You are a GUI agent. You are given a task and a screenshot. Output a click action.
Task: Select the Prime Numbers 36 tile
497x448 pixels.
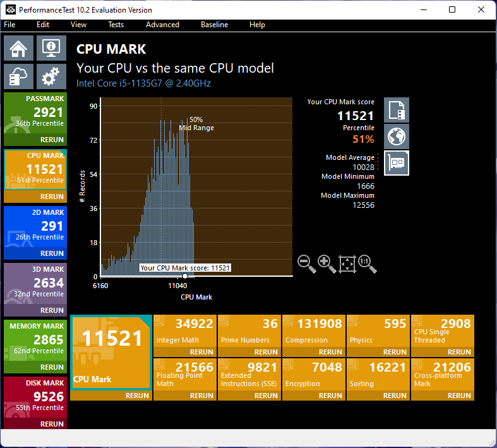pos(249,330)
